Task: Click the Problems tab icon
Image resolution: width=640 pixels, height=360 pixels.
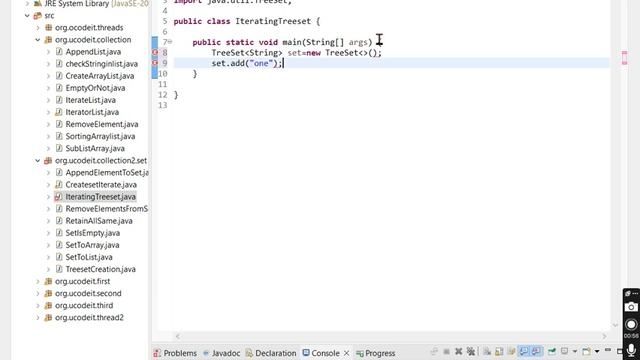Action: pyautogui.click(x=157, y=353)
